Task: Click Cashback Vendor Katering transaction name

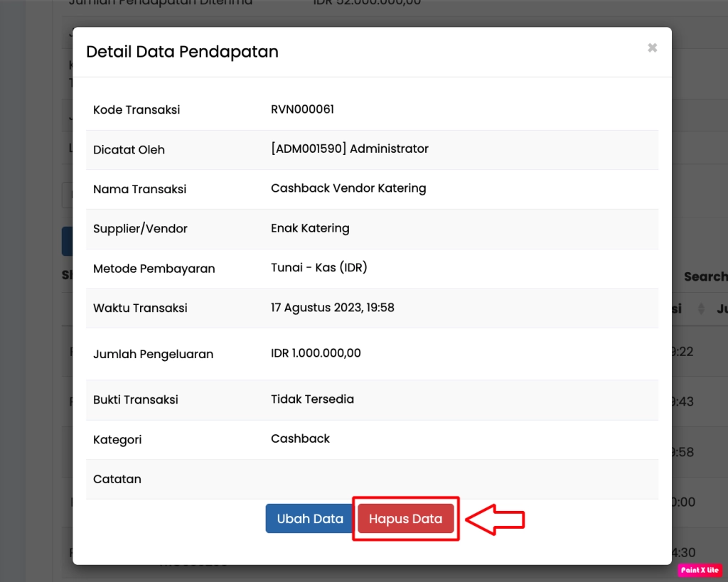Action: pyautogui.click(x=348, y=189)
